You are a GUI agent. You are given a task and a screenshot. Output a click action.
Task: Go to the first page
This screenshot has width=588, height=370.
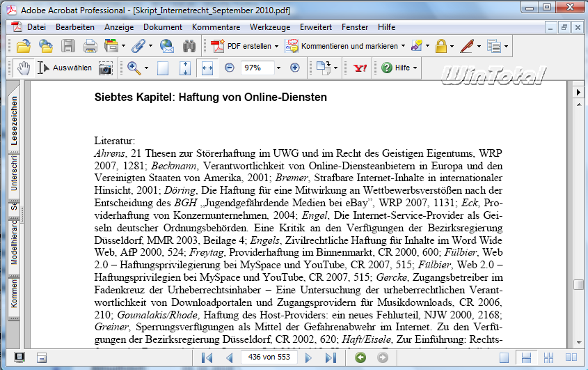(x=207, y=357)
